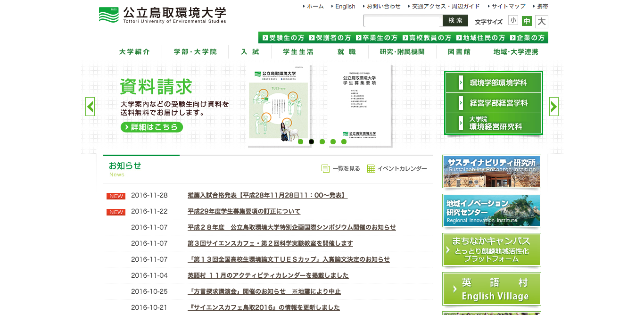Viewport: 644px width, 315px height.
Task: Open 大学院 環境経営研究科 button
Action: click(494, 123)
